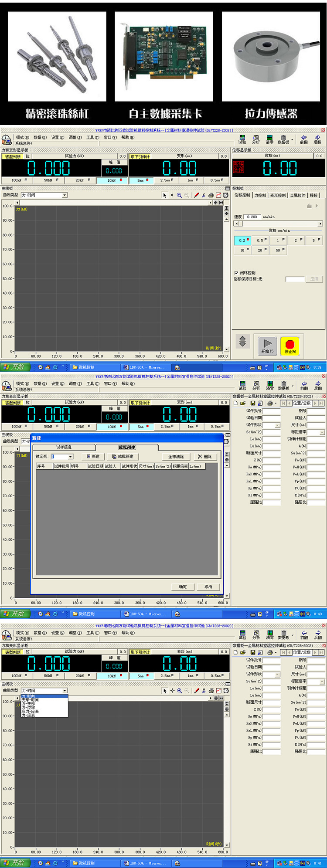
Task: Click the 位移保持目标 input field
Action: (295, 279)
